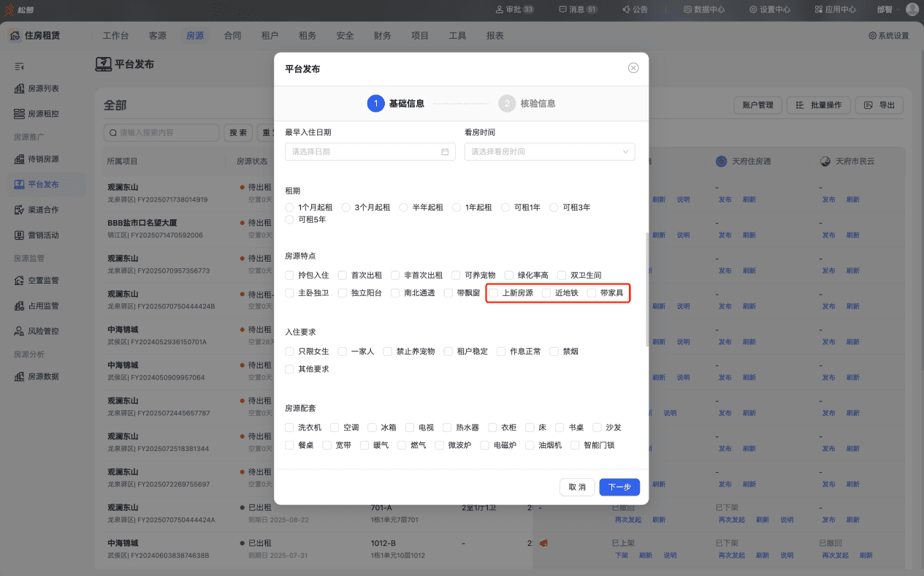Viewport: 924px width, 576px height.
Task: Click the 审批 approval icon in the top bar
Action: [500, 10]
